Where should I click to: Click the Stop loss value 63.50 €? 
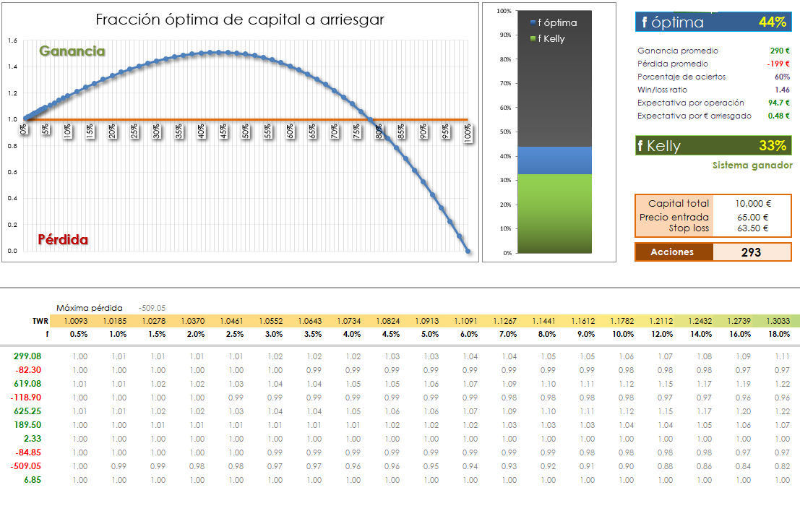click(x=752, y=228)
